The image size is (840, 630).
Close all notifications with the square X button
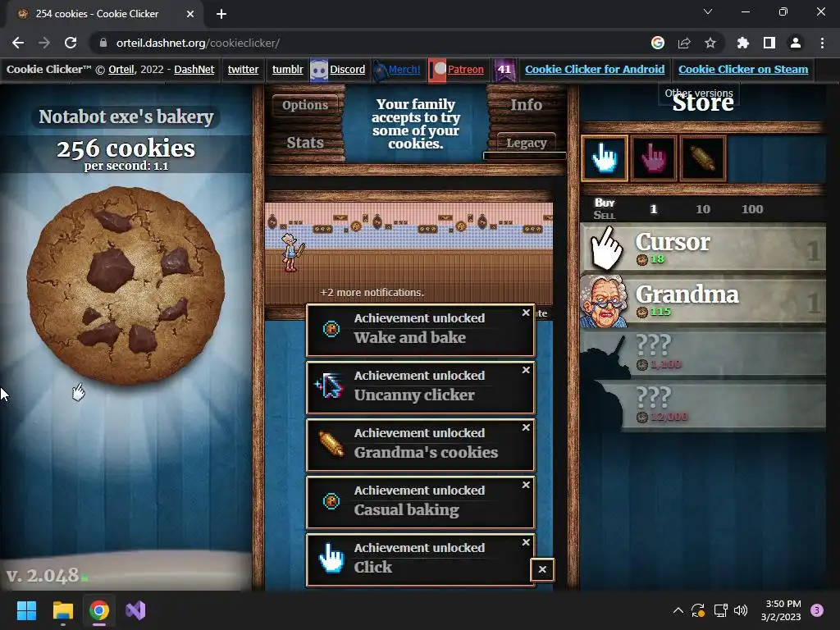[x=542, y=569]
